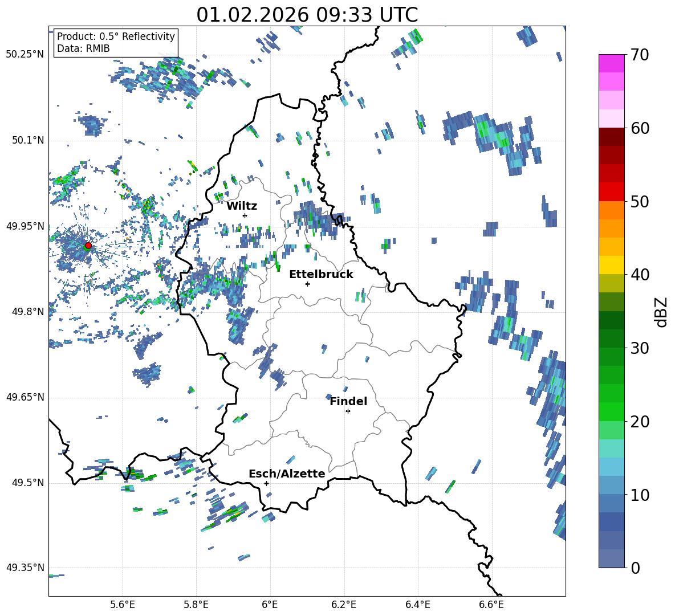Screen dimensions: 675x616
Task: Pick the dark maroon colorbar swatch below 60
Action: 611,137
